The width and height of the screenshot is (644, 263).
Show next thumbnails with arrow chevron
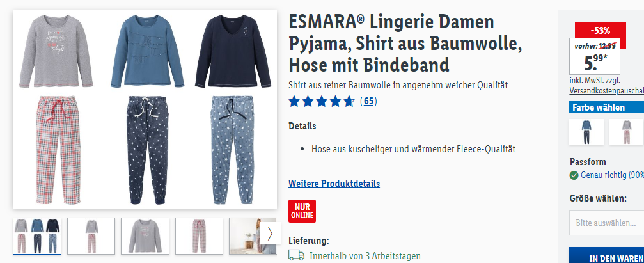tap(270, 234)
